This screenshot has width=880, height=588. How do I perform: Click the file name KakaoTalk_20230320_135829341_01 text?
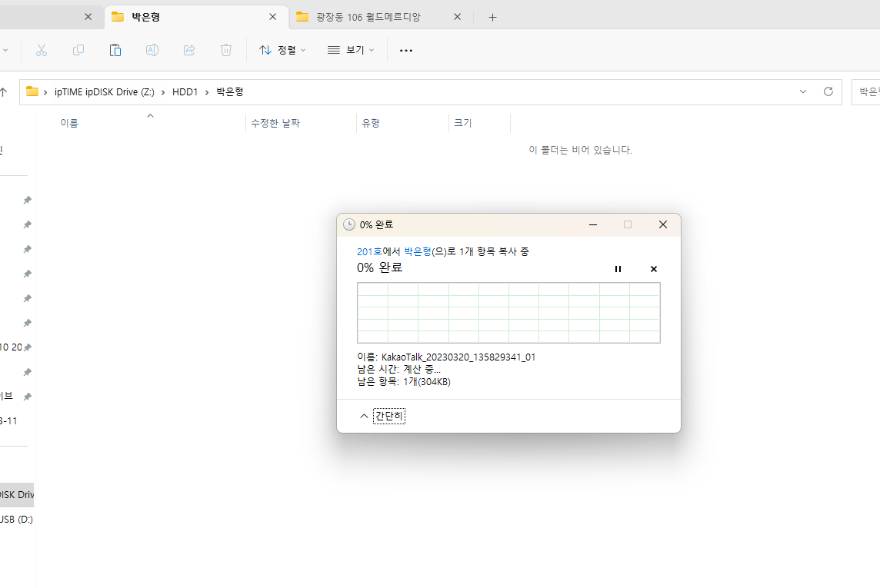(x=458, y=357)
